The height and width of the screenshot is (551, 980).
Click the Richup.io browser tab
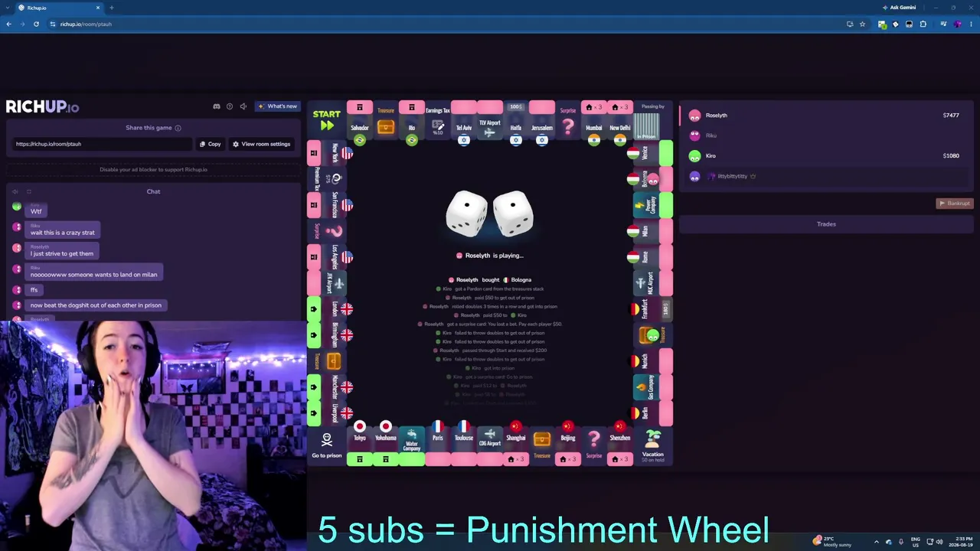tap(58, 8)
